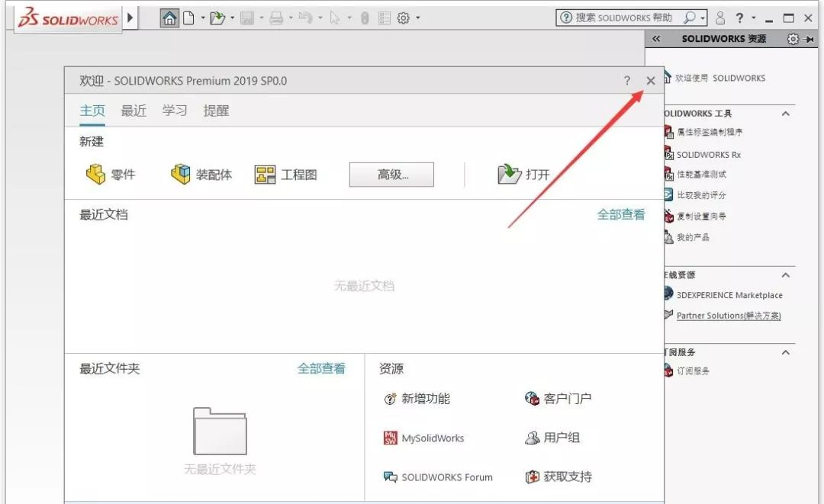Click 全部查看 for recent documents
Screen dimensions: 824x504
[620, 214]
